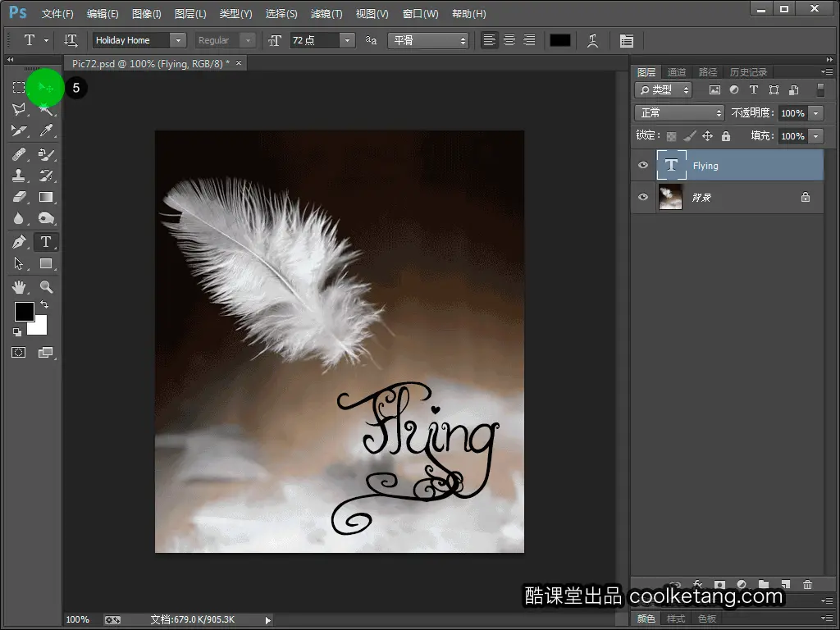The image size is (840, 630).
Task: Center the text alignment
Action: pos(509,40)
